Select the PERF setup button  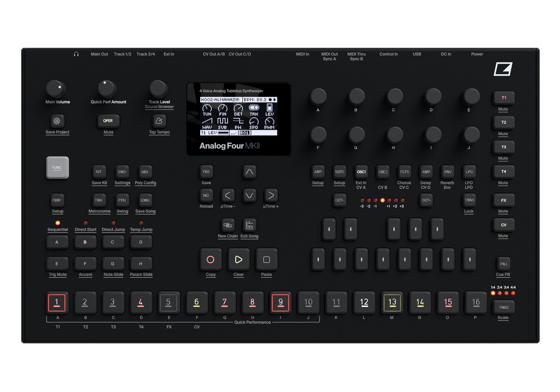pos(57,200)
